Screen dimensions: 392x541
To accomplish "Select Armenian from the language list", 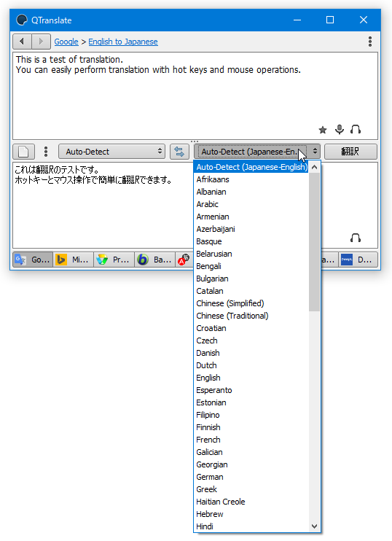I will [251, 217].
